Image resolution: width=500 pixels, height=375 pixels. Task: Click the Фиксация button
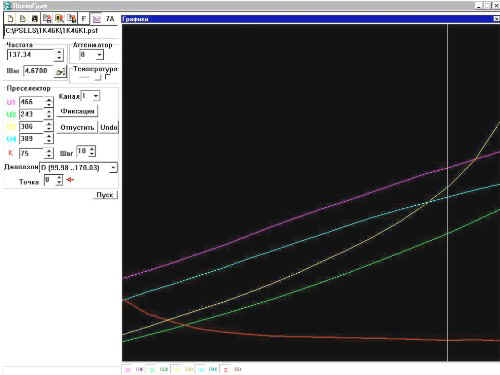pyautogui.click(x=77, y=111)
